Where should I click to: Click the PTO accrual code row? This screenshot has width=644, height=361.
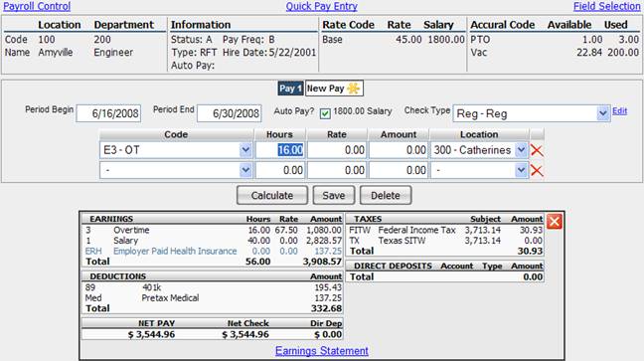(555, 40)
